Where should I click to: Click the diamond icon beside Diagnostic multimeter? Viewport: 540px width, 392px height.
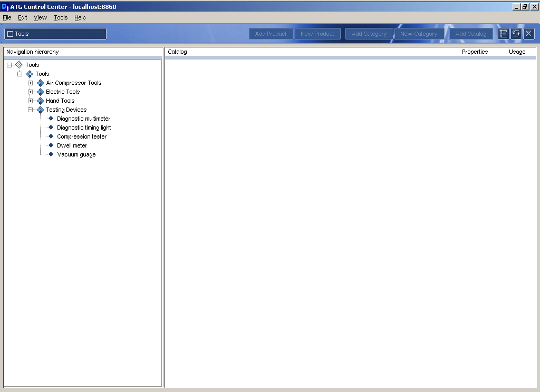(50, 118)
